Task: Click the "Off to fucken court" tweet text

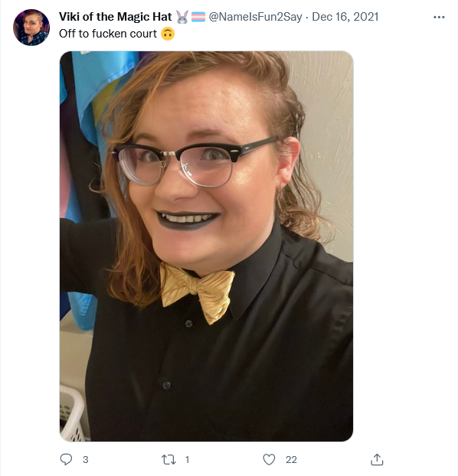Action: coord(108,34)
